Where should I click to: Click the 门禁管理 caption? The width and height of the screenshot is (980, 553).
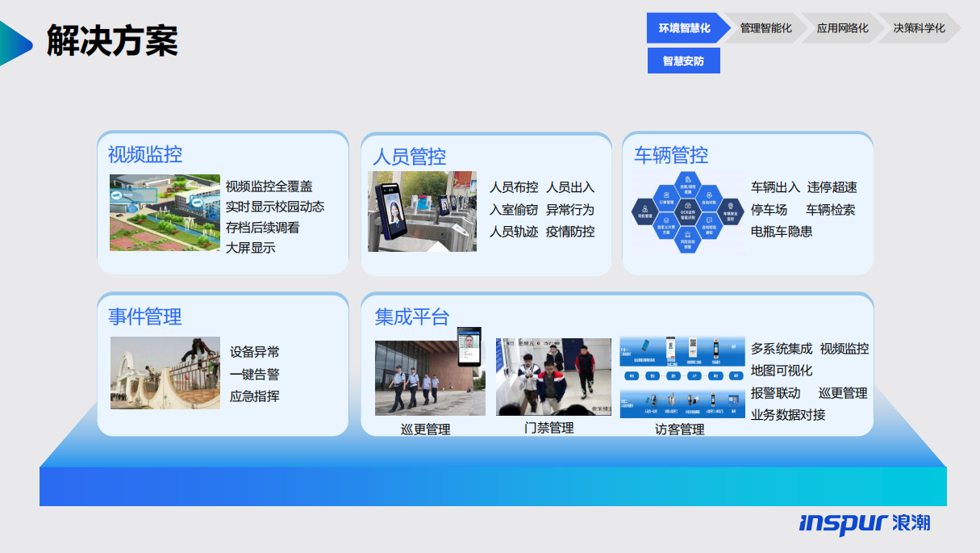[549, 428]
